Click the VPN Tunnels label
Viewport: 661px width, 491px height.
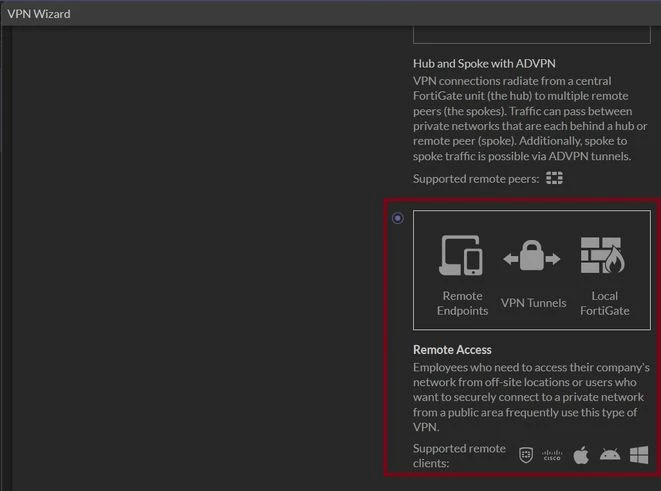(x=533, y=303)
